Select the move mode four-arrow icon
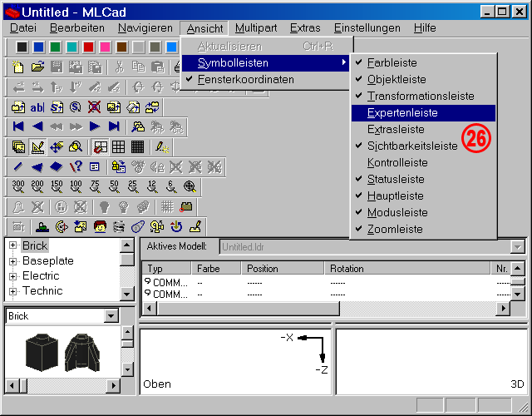The height and width of the screenshot is (416, 532). click(57, 147)
